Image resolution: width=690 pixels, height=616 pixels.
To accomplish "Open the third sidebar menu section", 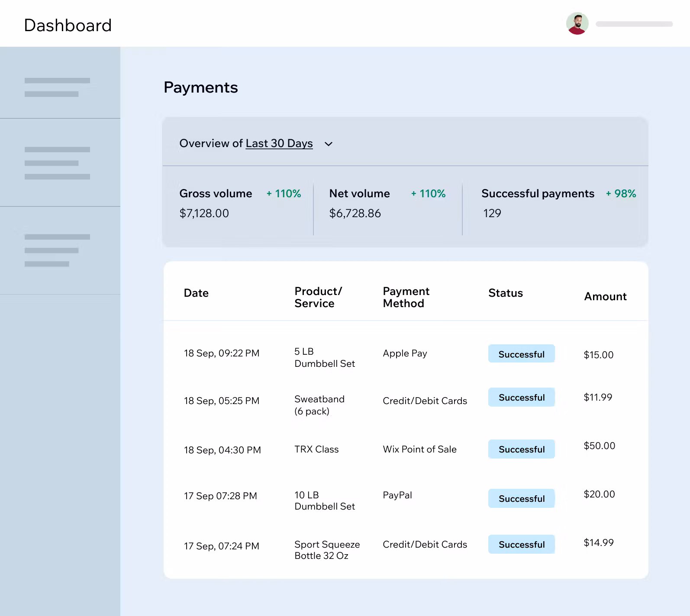I will tap(57, 250).
